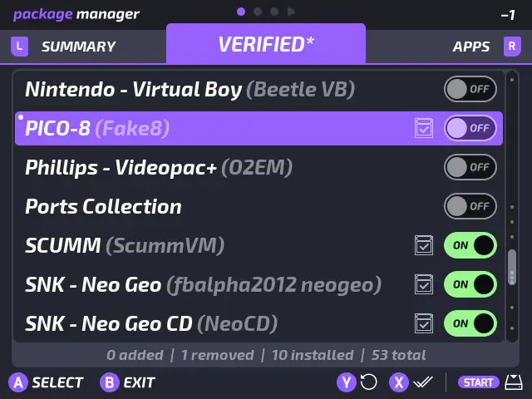Click the package list scrollbar handle
532x399 pixels.
click(x=512, y=266)
